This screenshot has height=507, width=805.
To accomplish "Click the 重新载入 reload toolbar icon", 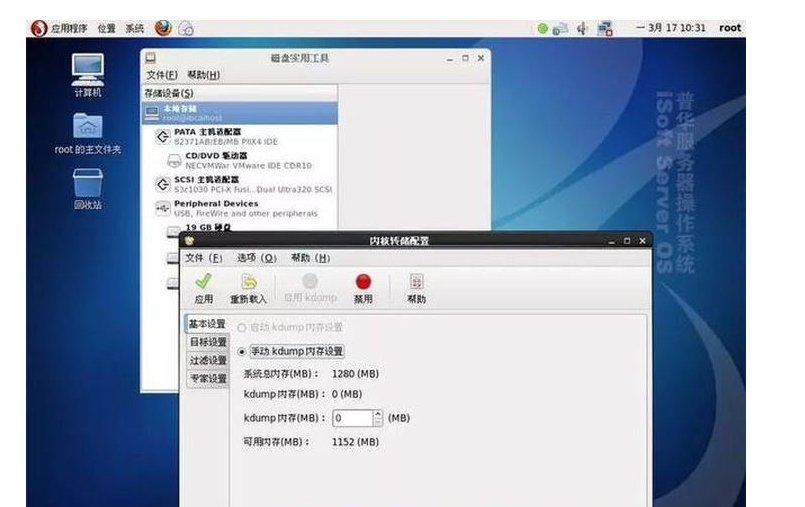I will coord(248,281).
